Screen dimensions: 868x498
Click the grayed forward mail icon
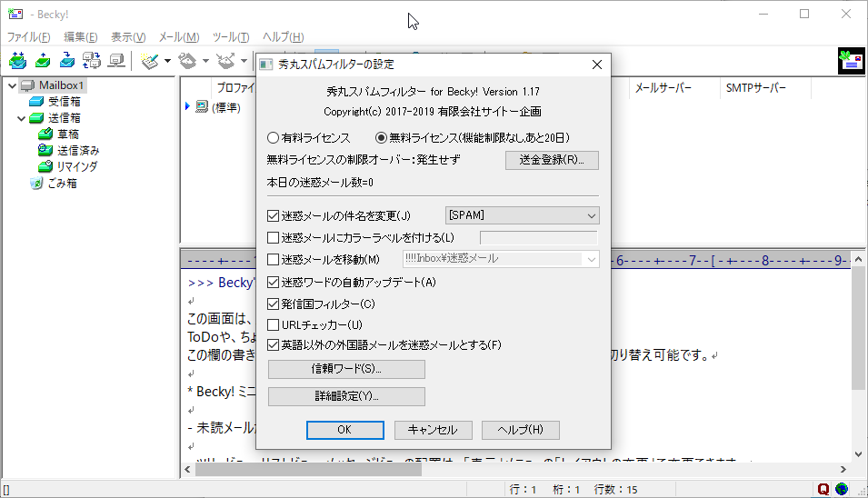(x=225, y=61)
